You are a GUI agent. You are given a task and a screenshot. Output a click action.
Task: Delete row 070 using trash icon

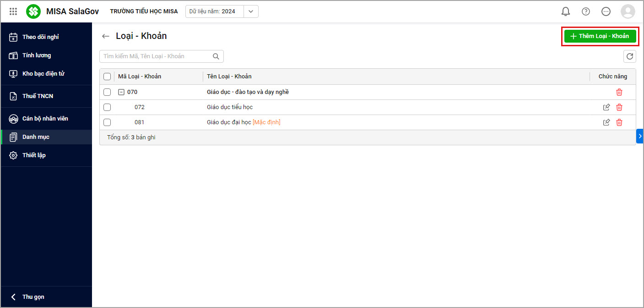pos(619,92)
